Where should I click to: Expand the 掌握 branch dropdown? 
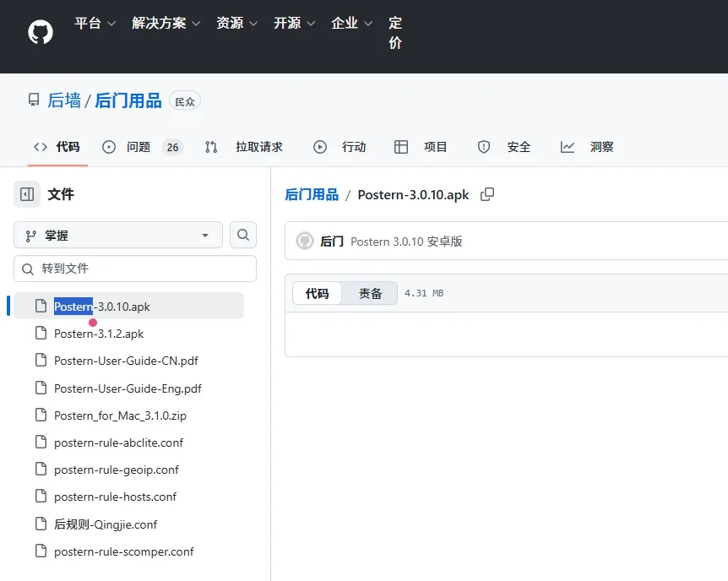(205, 235)
